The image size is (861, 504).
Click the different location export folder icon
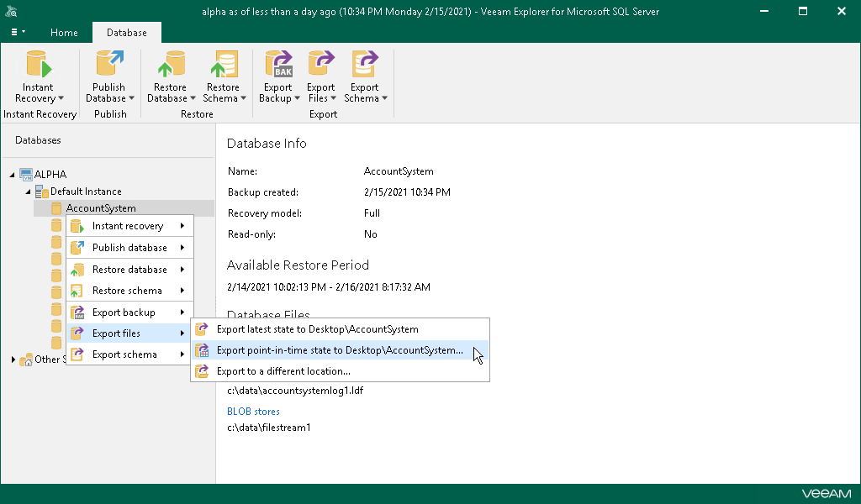click(x=202, y=371)
